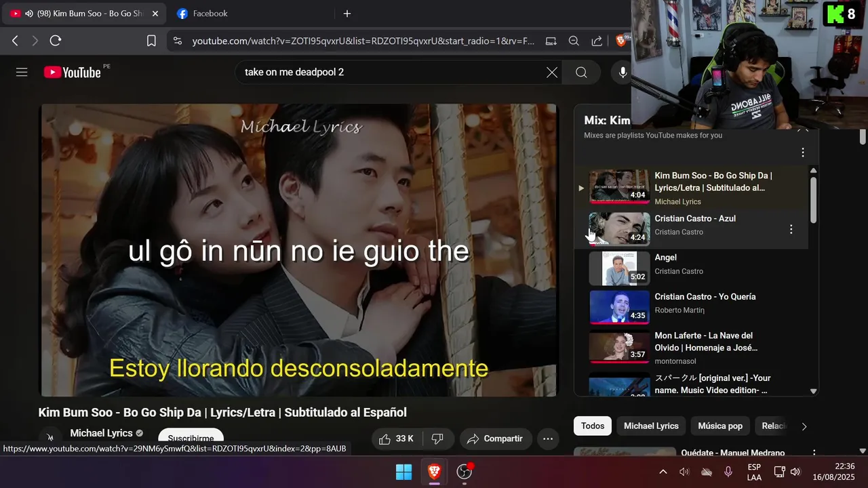Open the Mix playlist three-dot menu
868x488 pixels.
803,152
